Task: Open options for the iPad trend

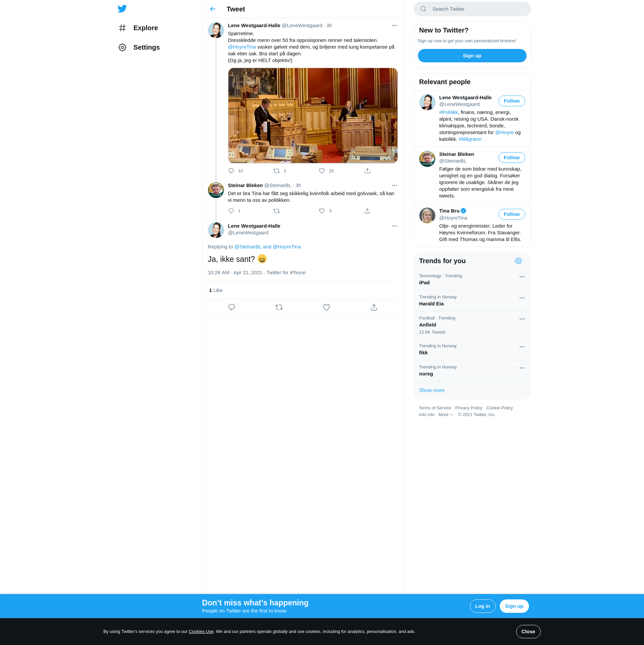Action: click(x=522, y=277)
